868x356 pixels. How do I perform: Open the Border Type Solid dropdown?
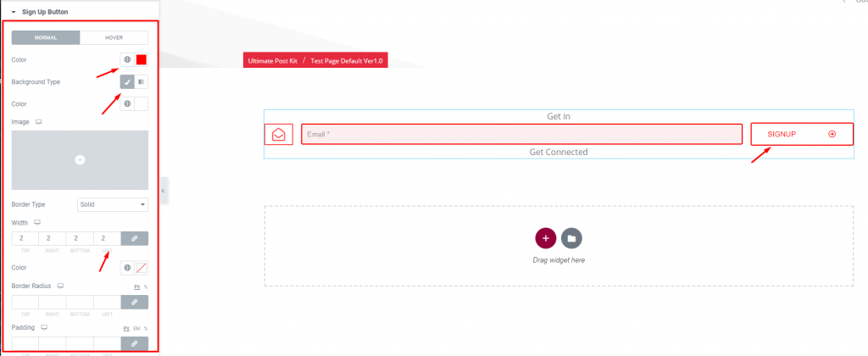[113, 204]
